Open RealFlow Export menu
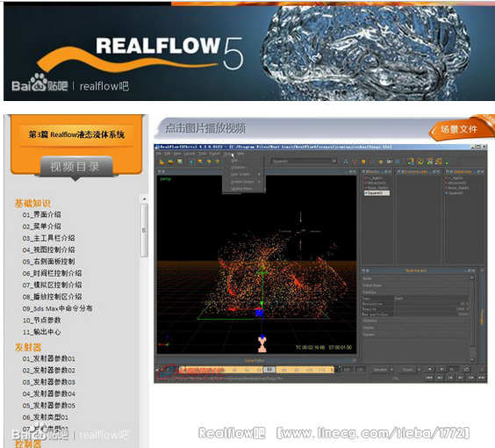 click(215, 153)
